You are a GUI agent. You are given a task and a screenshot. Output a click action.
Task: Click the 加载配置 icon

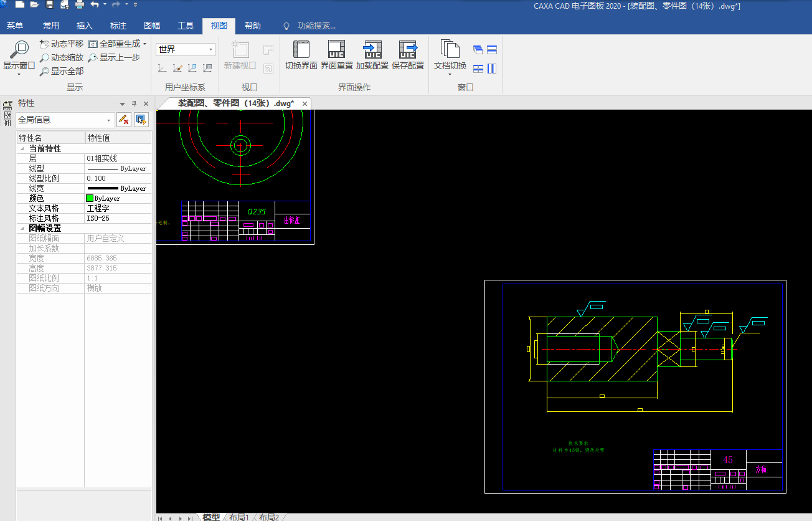click(372, 50)
